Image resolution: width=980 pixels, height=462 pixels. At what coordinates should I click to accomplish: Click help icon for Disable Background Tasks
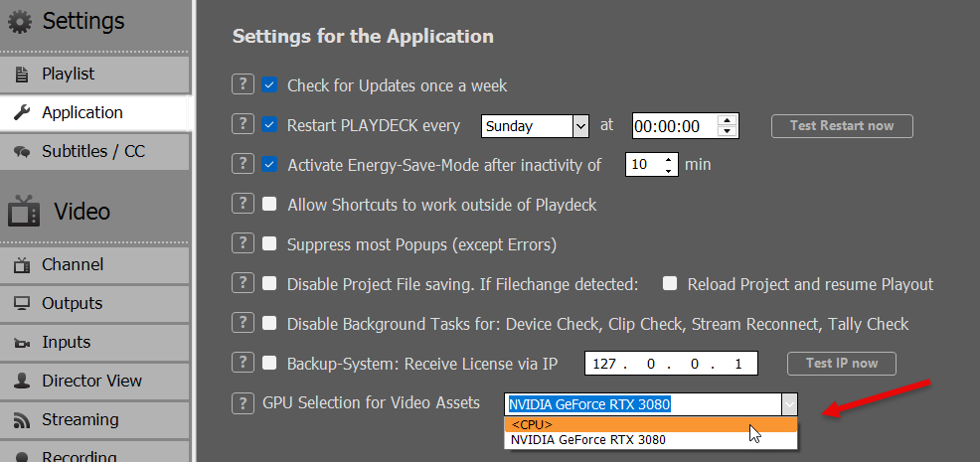(242, 323)
